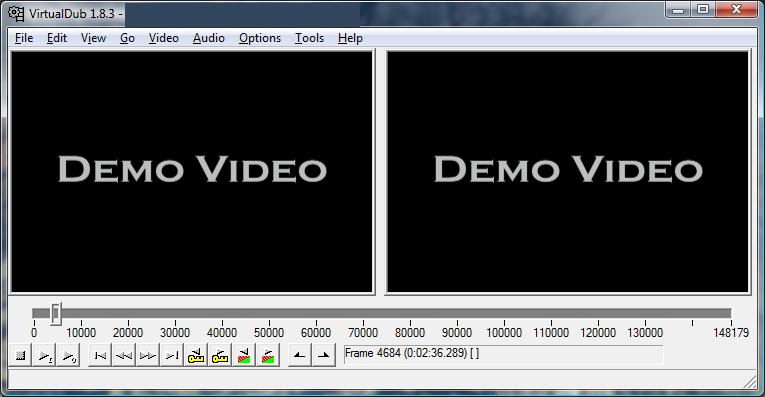Viewport: 765px width, 397px height.
Task: Open the Audio menu
Action: pyautogui.click(x=208, y=38)
